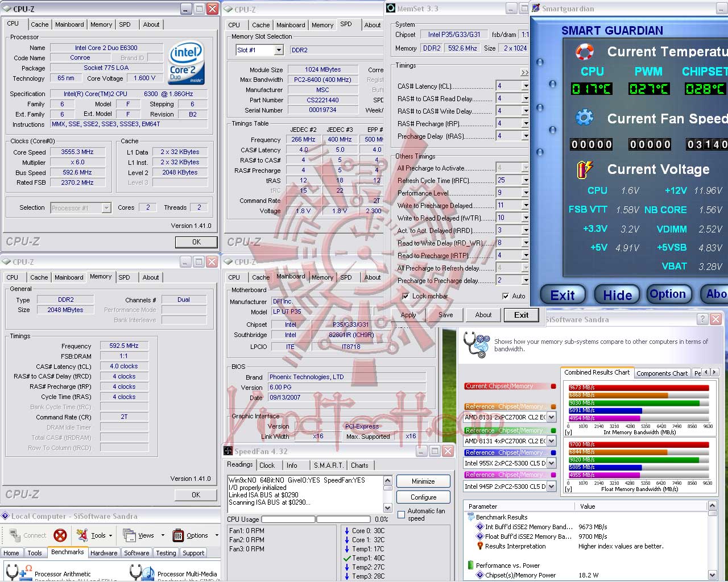Toggle the Auto checkbox in MemSet
The width and height of the screenshot is (728, 582).
(506, 296)
